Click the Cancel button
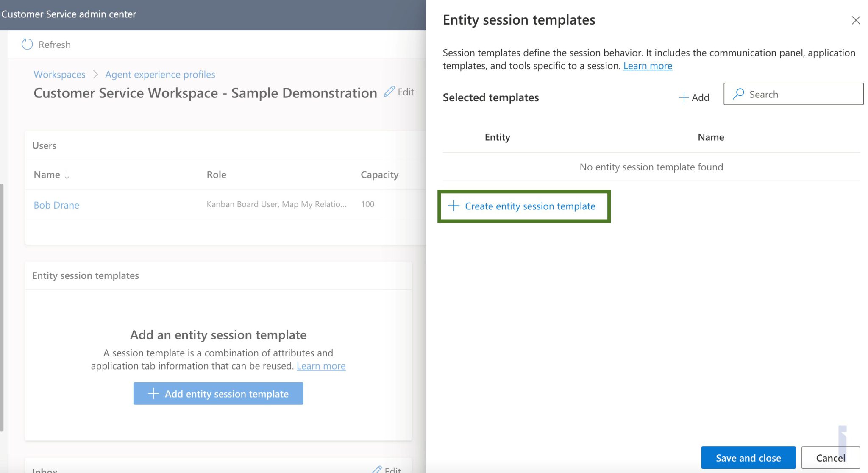This screenshot has height=473, width=868. 830,458
